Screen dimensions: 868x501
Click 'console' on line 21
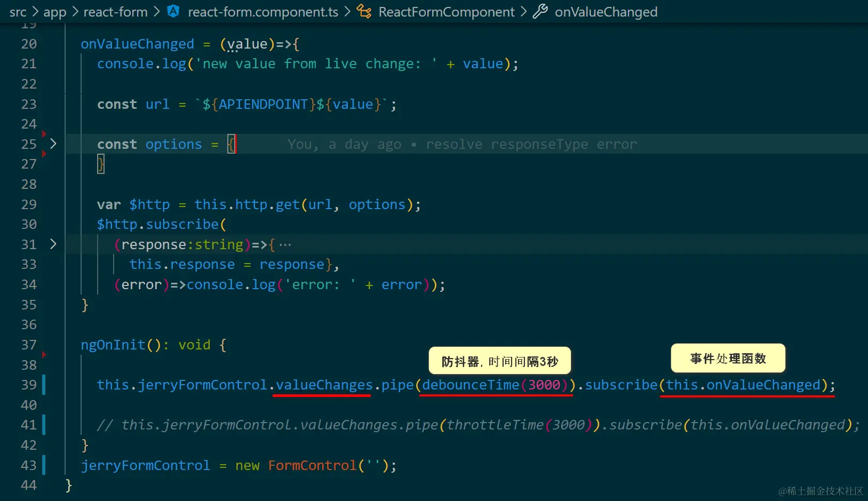125,63
